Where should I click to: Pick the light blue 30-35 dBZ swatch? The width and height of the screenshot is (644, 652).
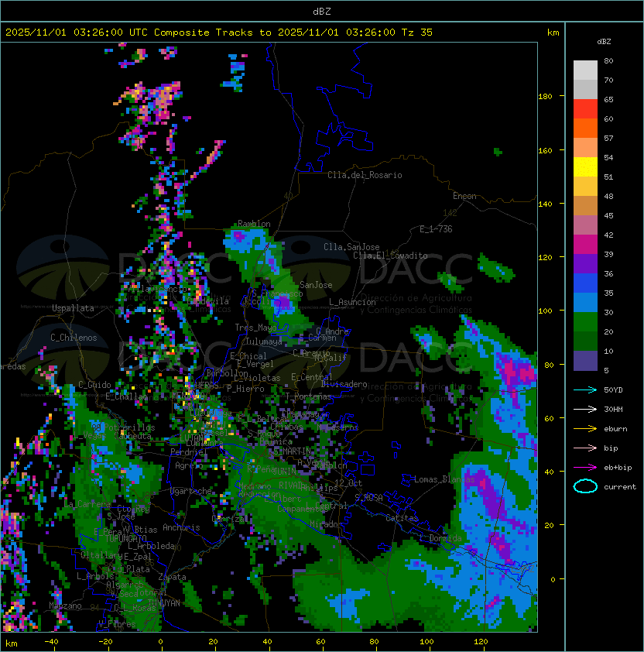coord(585,303)
